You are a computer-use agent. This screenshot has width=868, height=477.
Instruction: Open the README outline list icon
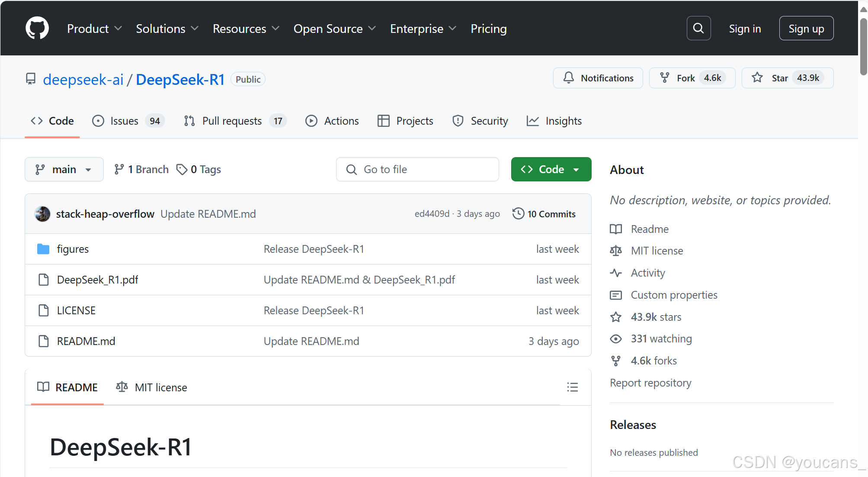(x=573, y=387)
